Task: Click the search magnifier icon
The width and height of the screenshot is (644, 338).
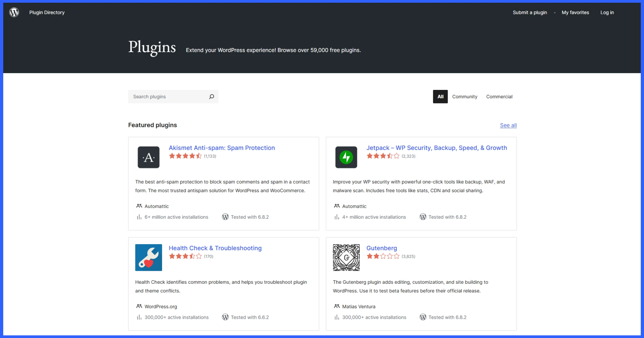Action: pyautogui.click(x=212, y=97)
